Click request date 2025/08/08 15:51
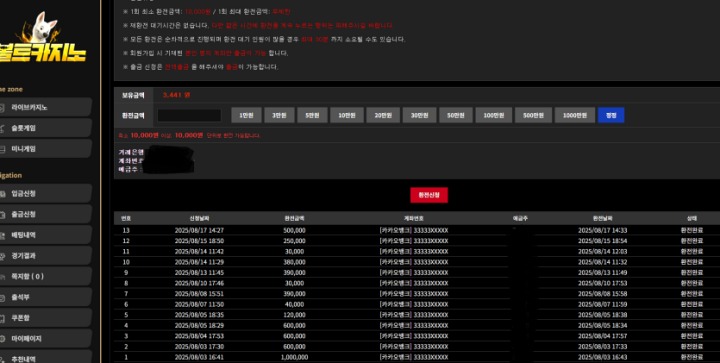The width and height of the screenshot is (720, 363). coord(199,294)
